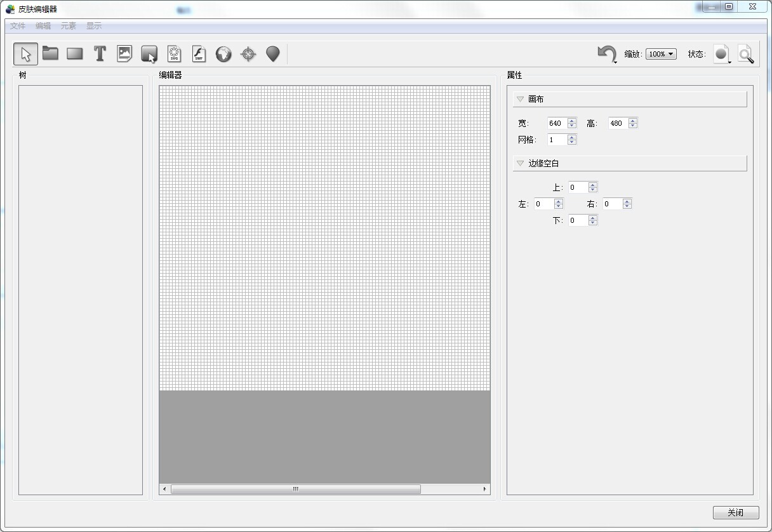Click the editor scrollbar left arrow
The image size is (772, 532).
click(x=164, y=489)
